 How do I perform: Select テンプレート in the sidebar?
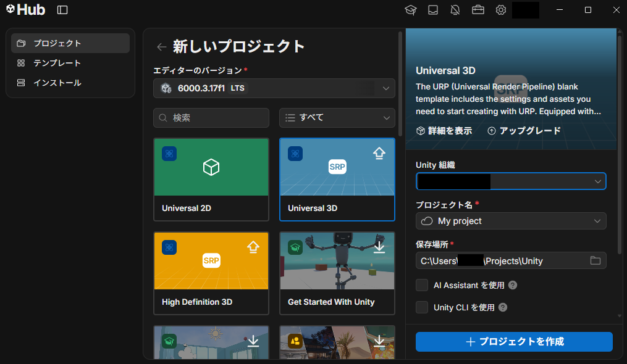coord(70,63)
